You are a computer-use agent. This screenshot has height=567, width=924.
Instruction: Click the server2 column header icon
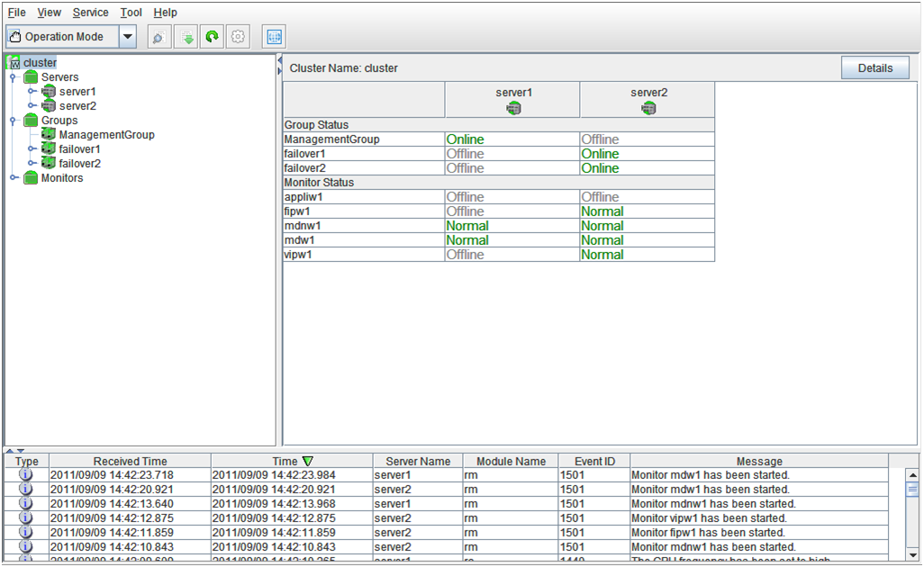(x=648, y=108)
